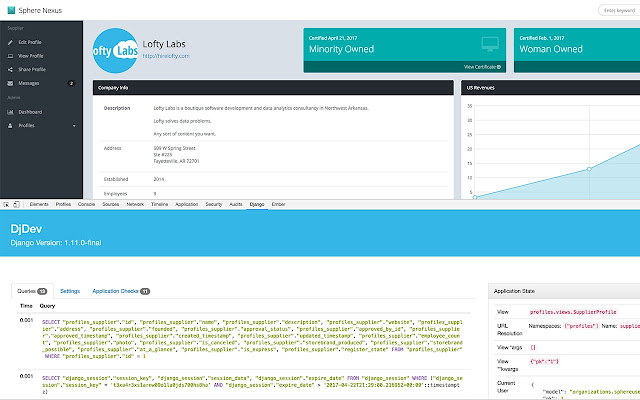This screenshot has height=400, width=640.
Task: Click the Company Info panel header
Action: (x=273, y=88)
